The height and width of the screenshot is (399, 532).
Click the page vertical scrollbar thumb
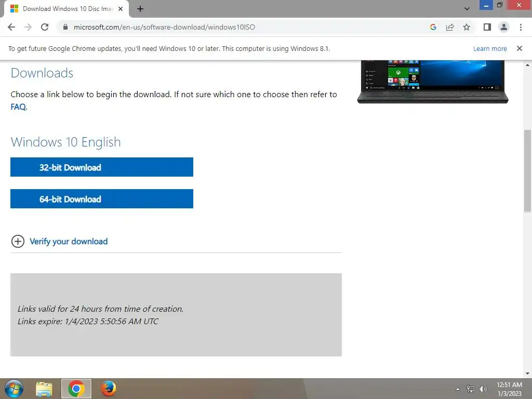[x=527, y=171]
